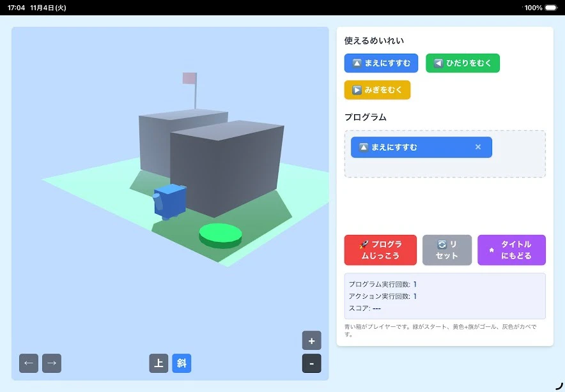Click the 11月4日(火) date in status bar
Viewport: 565px width, 392px height.
coord(48,8)
